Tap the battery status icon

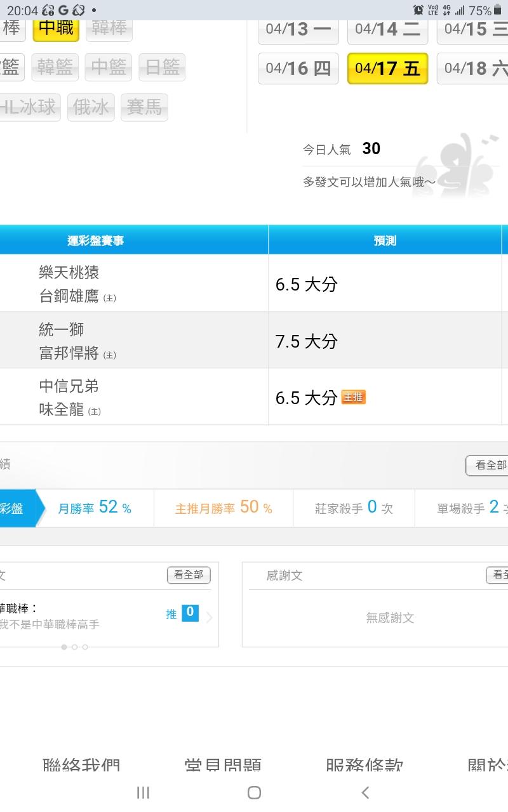click(x=497, y=10)
